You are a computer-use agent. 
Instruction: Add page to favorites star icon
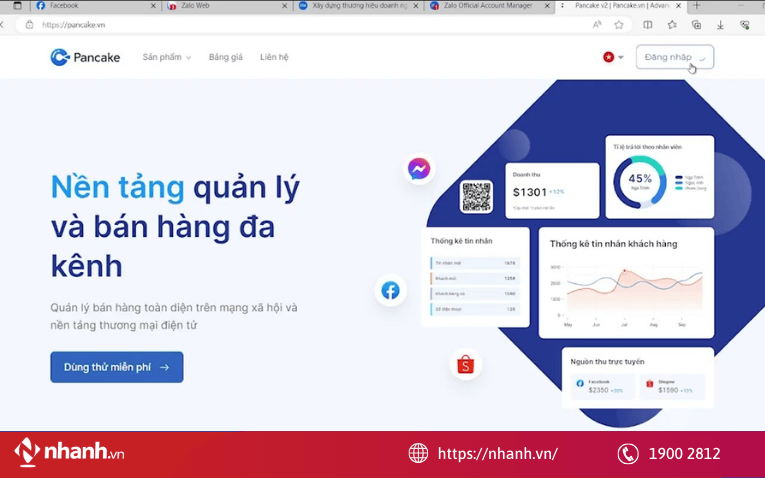619,24
